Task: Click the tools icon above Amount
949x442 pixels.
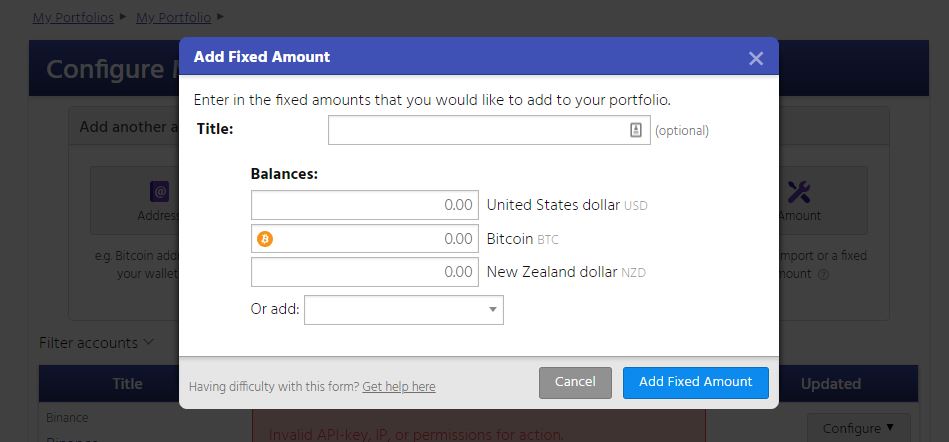Action: pyautogui.click(x=798, y=191)
